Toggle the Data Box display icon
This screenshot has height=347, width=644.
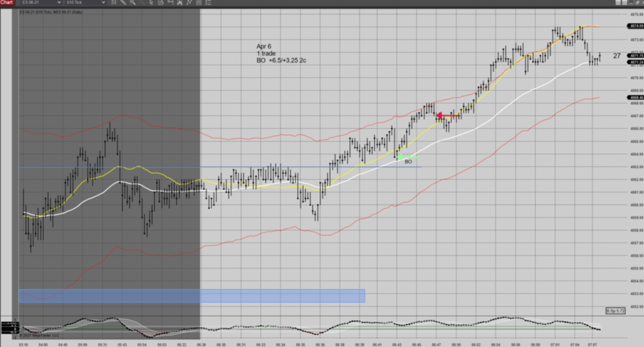199,3
